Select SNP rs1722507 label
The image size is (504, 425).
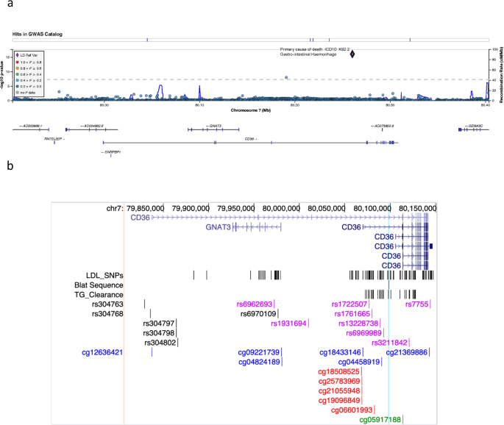(x=349, y=304)
